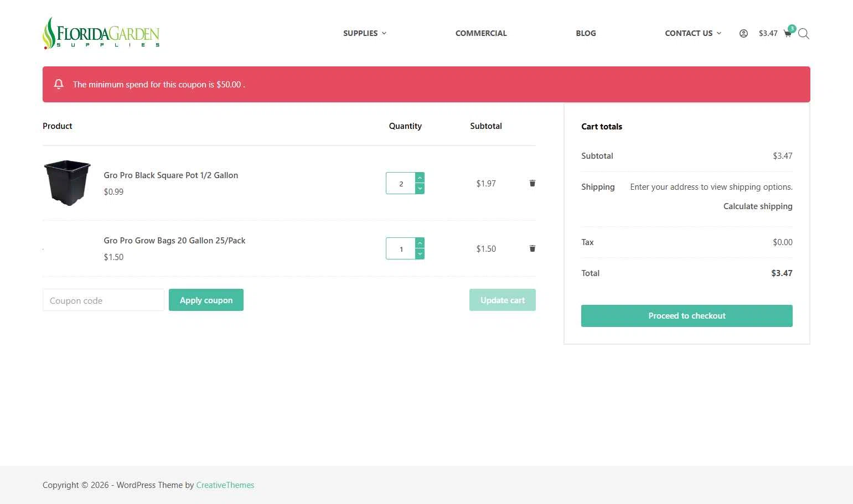Viewport: 853px width, 504px height.
Task: Expand the Supplies menu
Action: (x=365, y=33)
